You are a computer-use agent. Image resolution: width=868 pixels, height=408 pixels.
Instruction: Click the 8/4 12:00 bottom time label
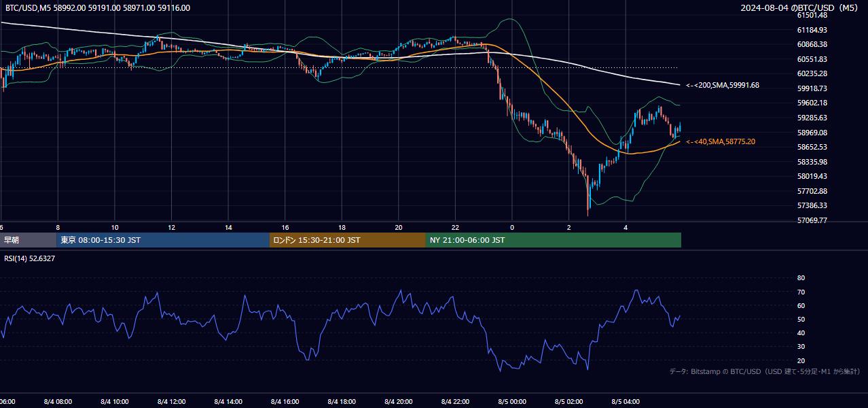coord(172,402)
